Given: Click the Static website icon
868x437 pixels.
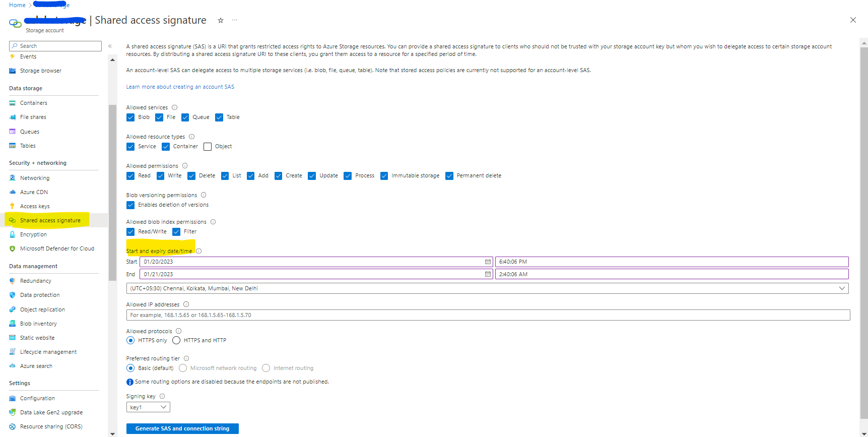Looking at the screenshot, I should [x=13, y=338].
